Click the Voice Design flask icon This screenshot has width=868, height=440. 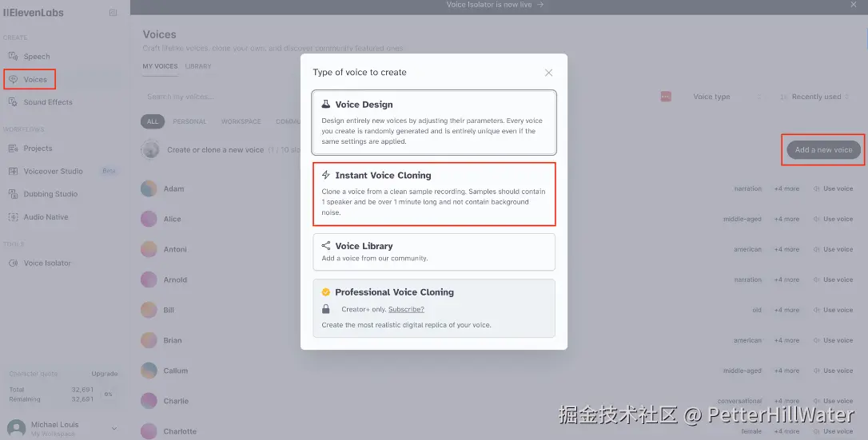(326, 104)
